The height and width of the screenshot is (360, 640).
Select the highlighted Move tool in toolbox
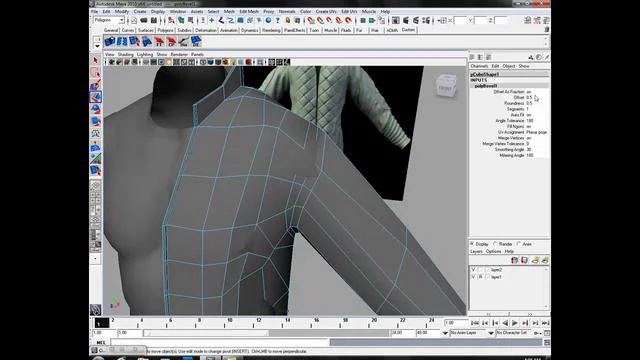(x=96, y=97)
